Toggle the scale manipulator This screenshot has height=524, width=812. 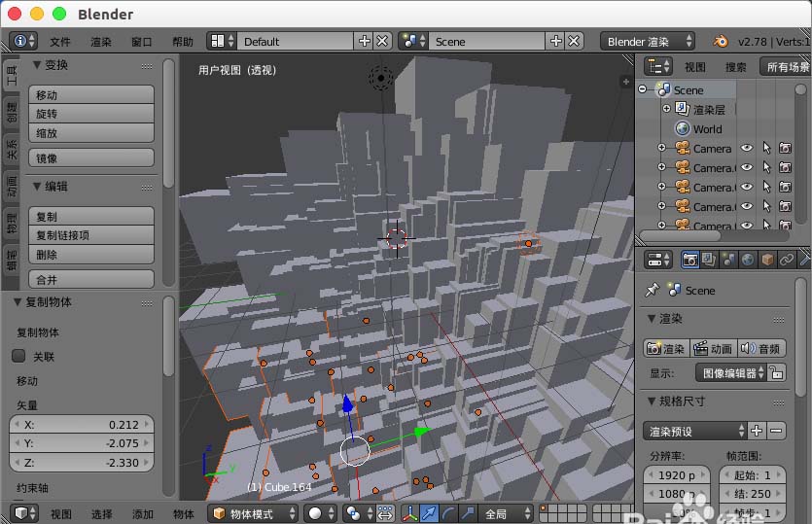pos(468,513)
